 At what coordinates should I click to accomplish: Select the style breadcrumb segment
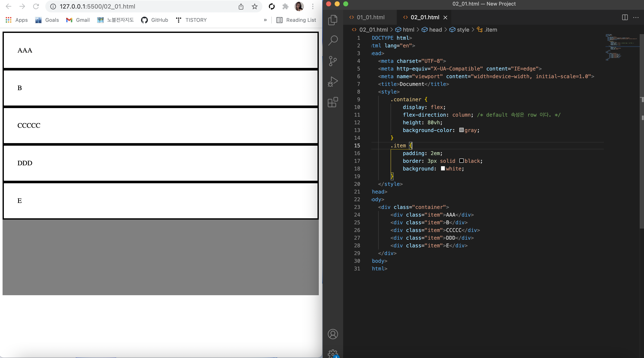(x=463, y=30)
